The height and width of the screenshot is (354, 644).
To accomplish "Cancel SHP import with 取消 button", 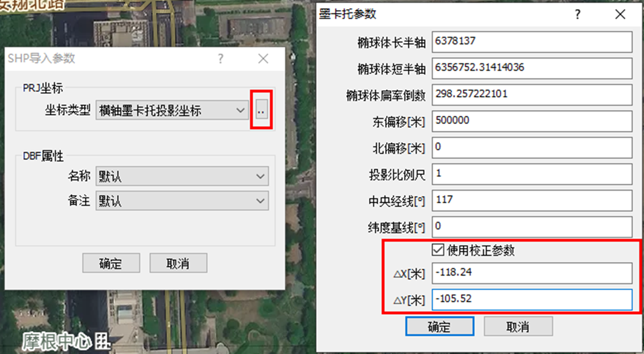I will click(178, 263).
